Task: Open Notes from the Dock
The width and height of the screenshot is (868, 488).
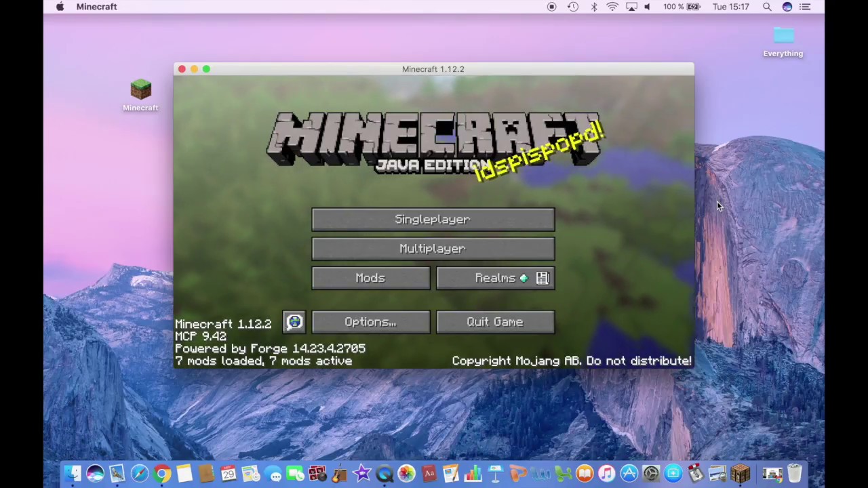Action: tap(184, 474)
